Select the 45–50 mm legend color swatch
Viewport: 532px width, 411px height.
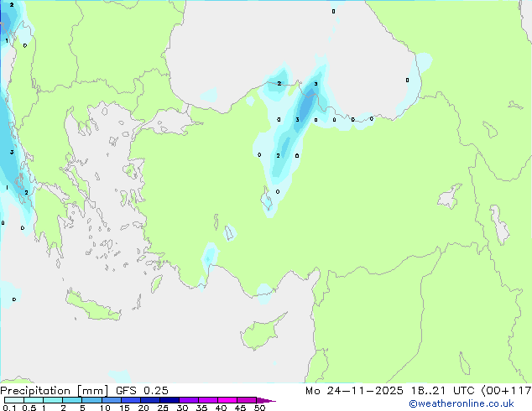pos(247,400)
